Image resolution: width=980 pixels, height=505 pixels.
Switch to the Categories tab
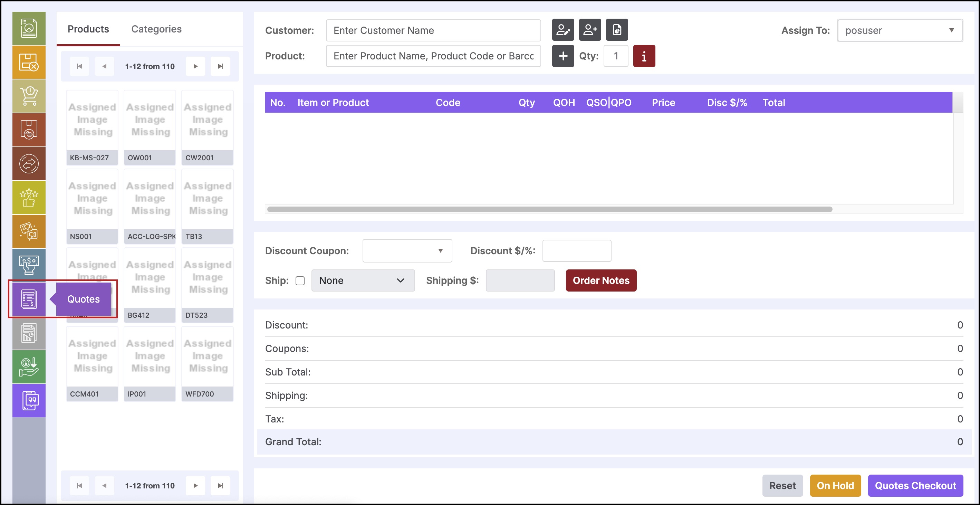[x=156, y=29]
